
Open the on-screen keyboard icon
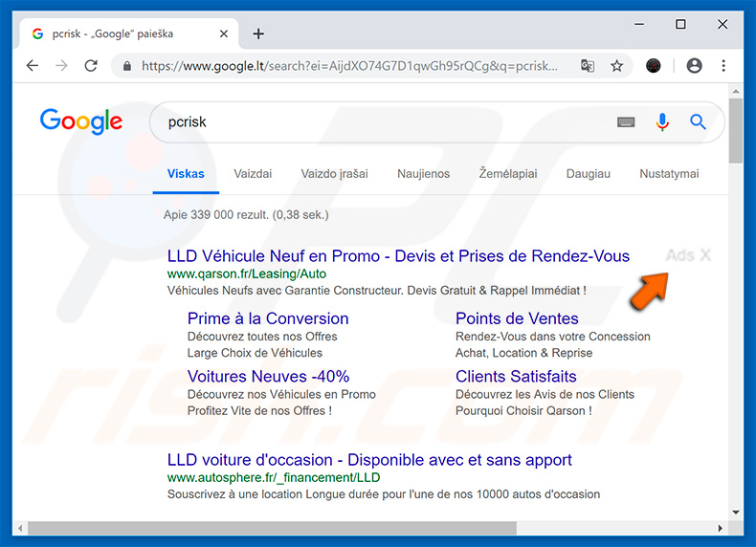click(x=626, y=122)
